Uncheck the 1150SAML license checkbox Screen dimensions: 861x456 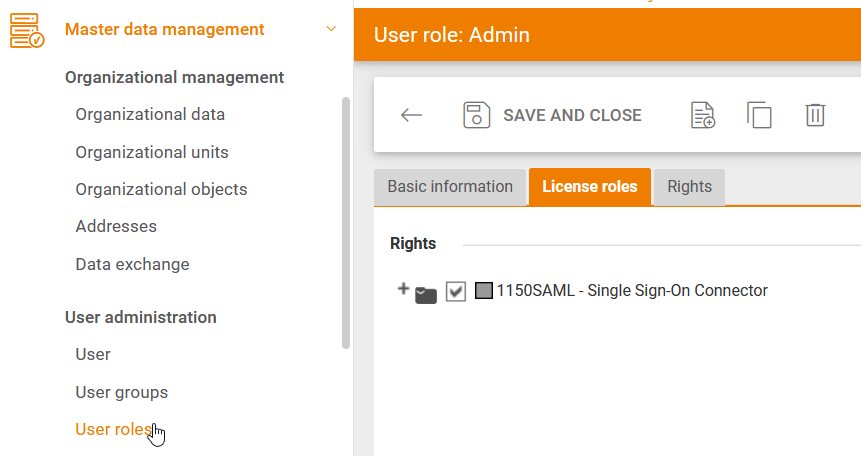[456, 292]
